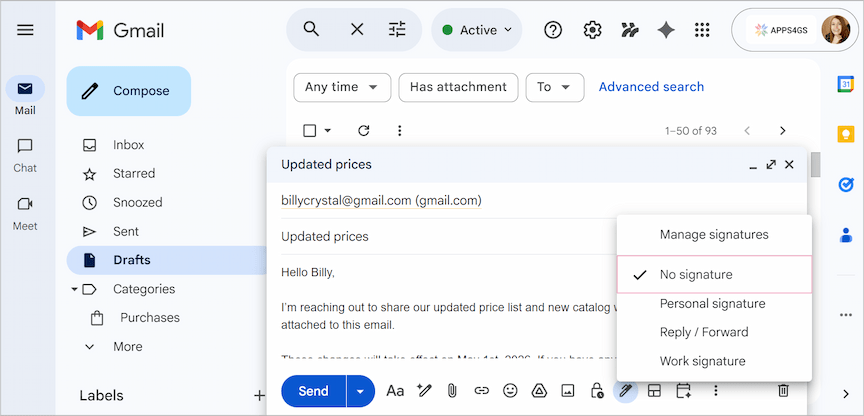Open more options in compose toolbar
The image size is (864, 416).
click(x=715, y=391)
